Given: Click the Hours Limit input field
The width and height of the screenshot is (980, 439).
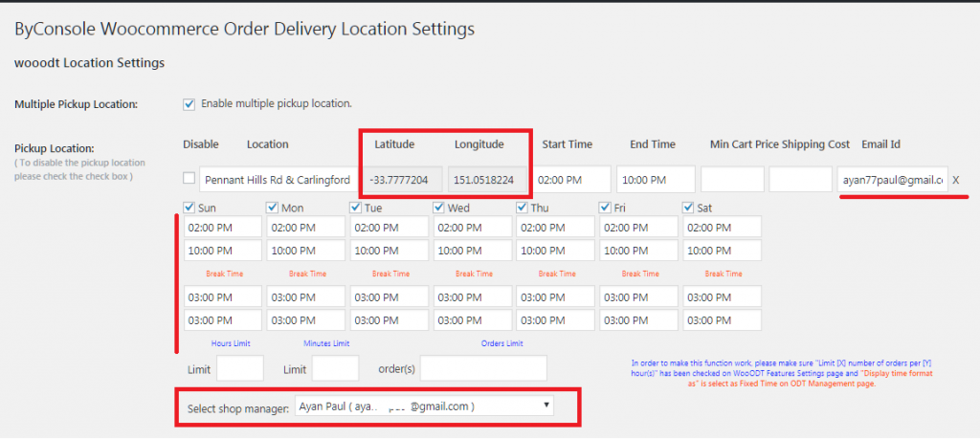Looking at the screenshot, I should pyautogui.click(x=240, y=368).
